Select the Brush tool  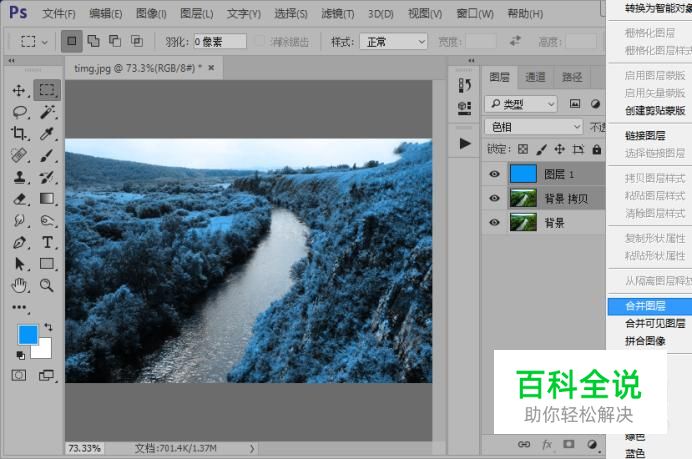click(x=47, y=155)
